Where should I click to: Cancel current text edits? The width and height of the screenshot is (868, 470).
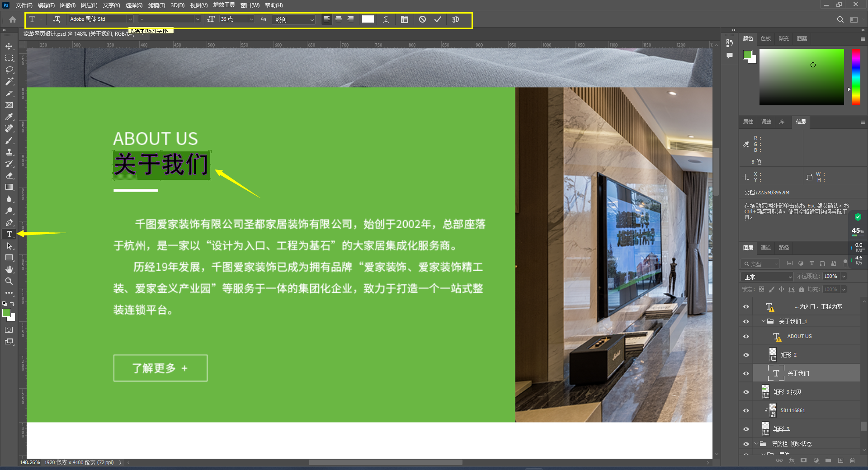click(x=422, y=19)
